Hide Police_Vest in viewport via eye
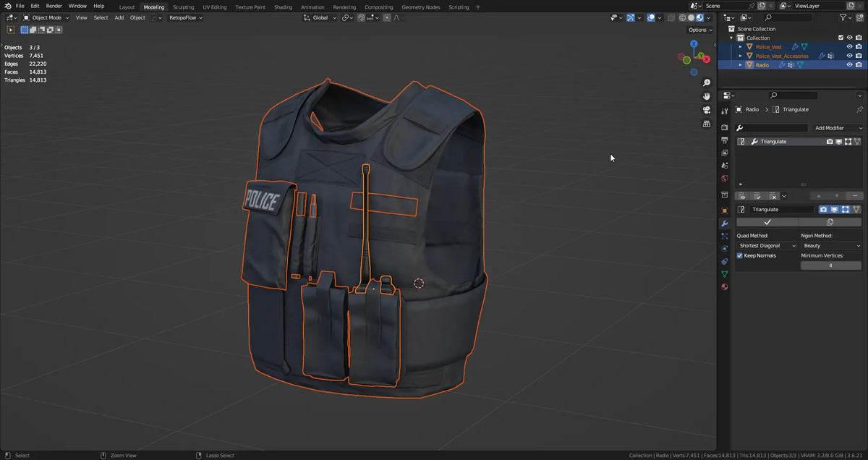 point(850,46)
